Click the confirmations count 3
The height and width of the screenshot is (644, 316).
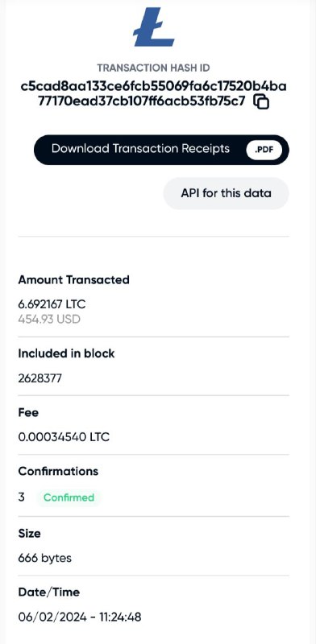(x=22, y=497)
